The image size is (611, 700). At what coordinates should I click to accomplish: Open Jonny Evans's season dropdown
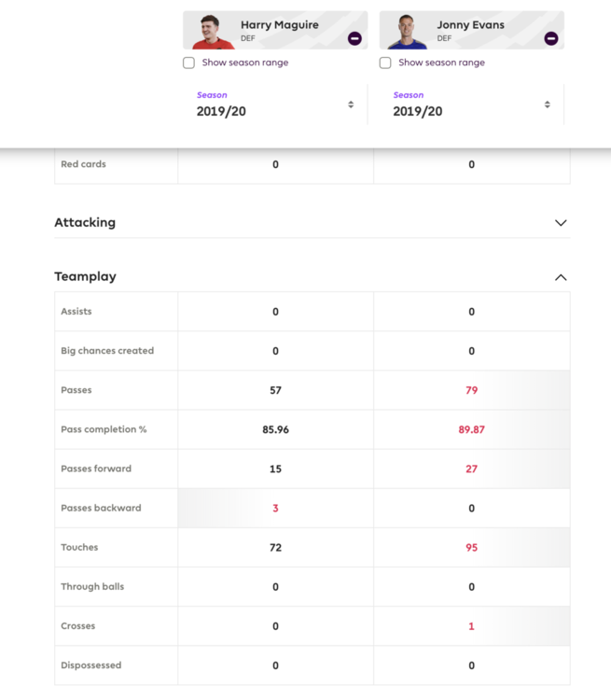coord(472,105)
